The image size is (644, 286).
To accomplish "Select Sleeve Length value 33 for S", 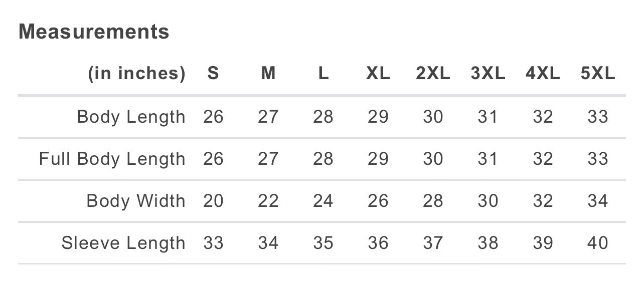I will pos(213,243).
